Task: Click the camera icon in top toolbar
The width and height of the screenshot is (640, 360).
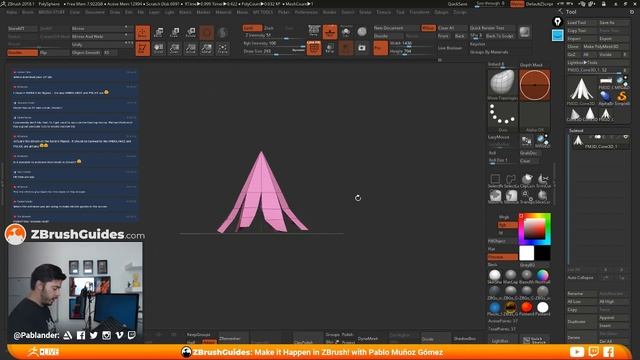Action: coord(362,48)
